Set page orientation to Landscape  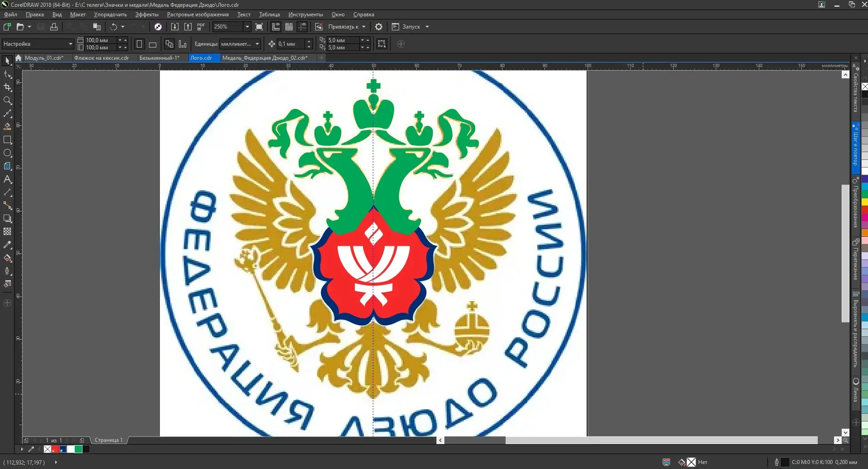pyautogui.click(x=153, y=44)
